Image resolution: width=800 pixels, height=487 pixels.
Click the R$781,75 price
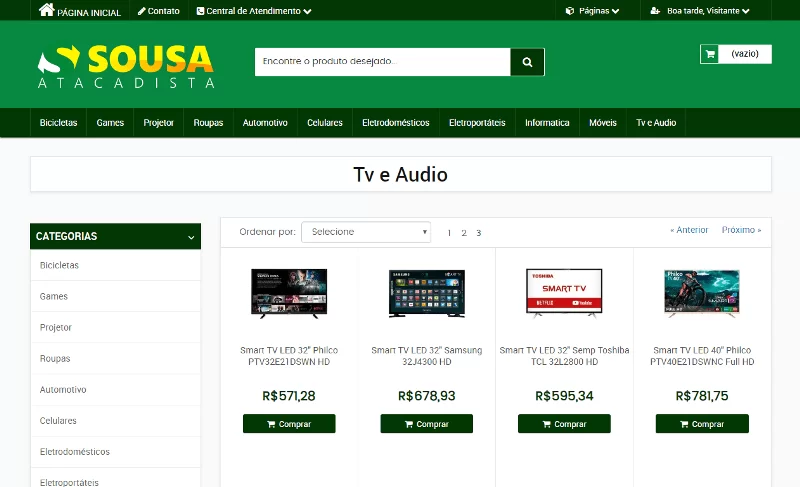(x=702, y=396)
